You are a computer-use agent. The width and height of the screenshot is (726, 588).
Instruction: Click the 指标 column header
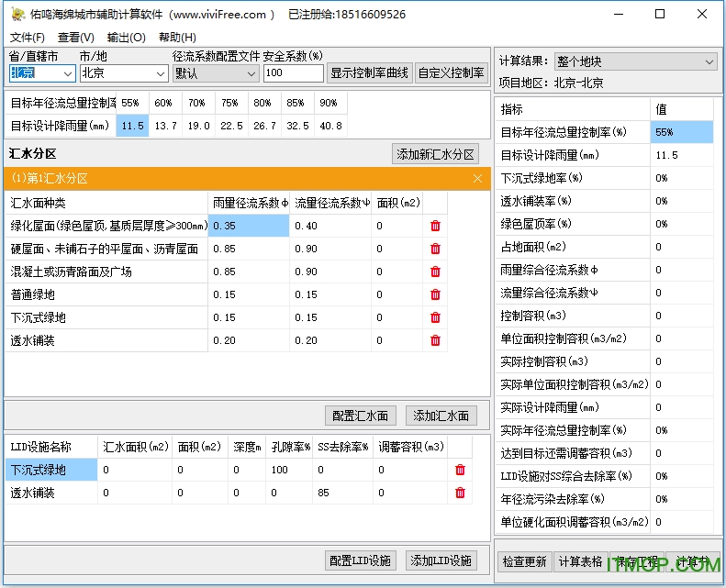click(x=573, y=109)
